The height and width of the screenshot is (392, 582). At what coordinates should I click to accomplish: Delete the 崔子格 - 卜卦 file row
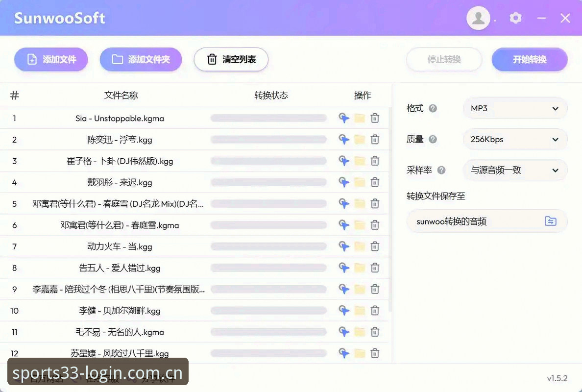pyautogui.click(x=375, y=161)
